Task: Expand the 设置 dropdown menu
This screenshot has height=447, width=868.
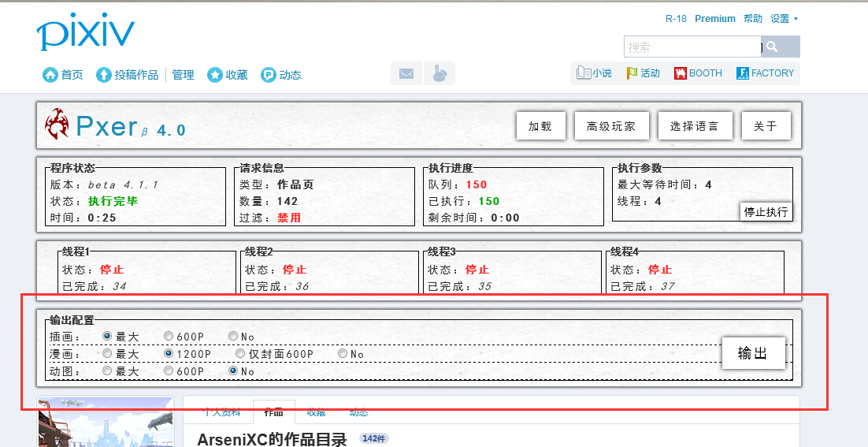Action: point(784,19)
